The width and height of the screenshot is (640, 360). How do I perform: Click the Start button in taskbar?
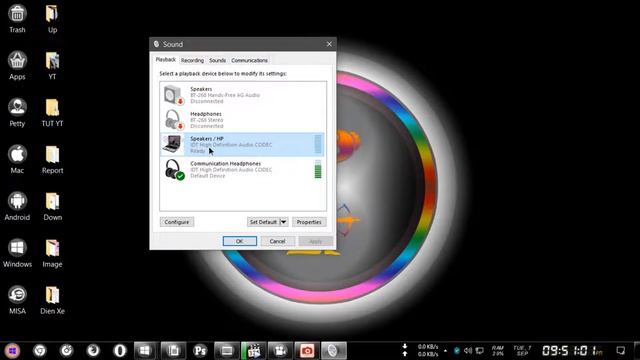pyautogui.click(x=12, y=351)
